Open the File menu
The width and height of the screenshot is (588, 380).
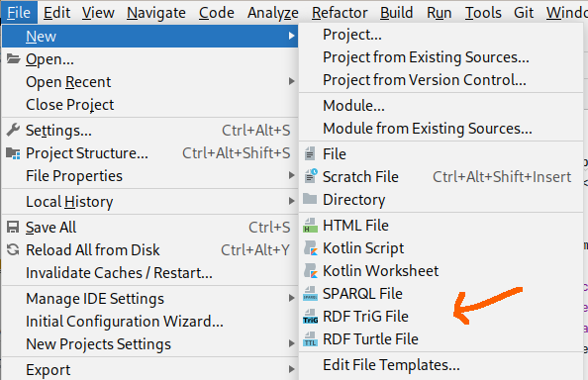pos(19,12)
